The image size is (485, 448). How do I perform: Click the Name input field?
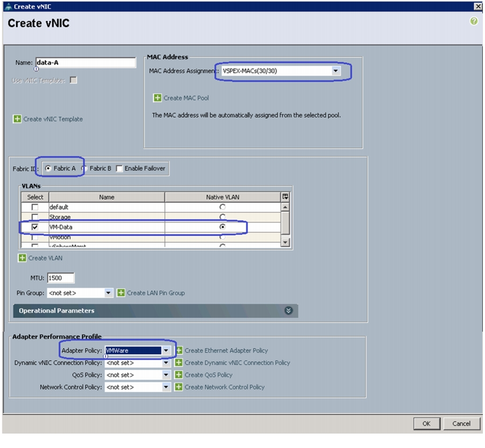(x=86, y=63)
